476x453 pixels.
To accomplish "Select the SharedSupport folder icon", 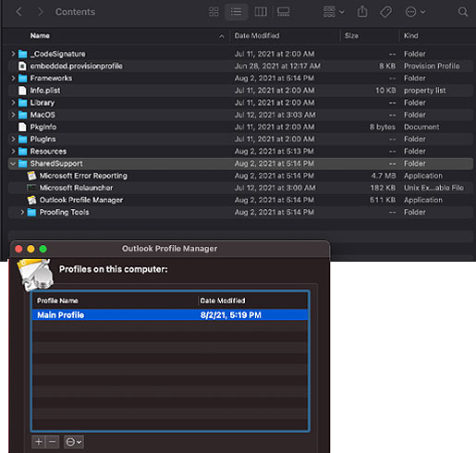I will [x=22, y=164].
